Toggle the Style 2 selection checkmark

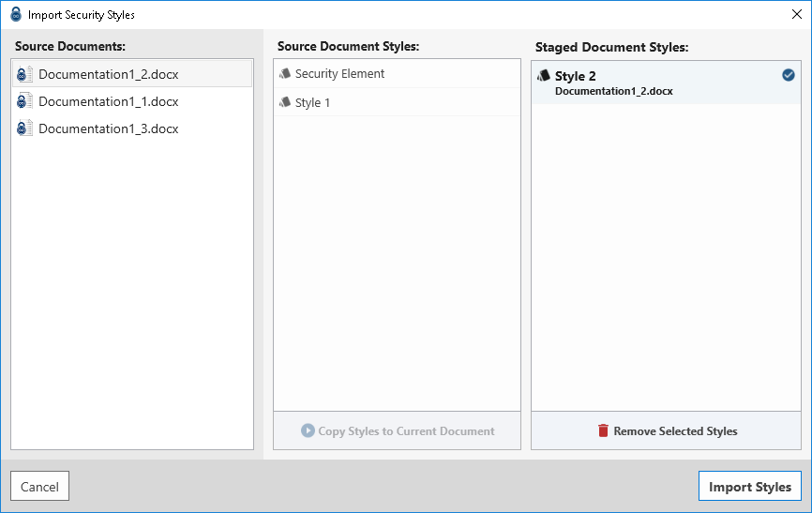coord(788,75)
